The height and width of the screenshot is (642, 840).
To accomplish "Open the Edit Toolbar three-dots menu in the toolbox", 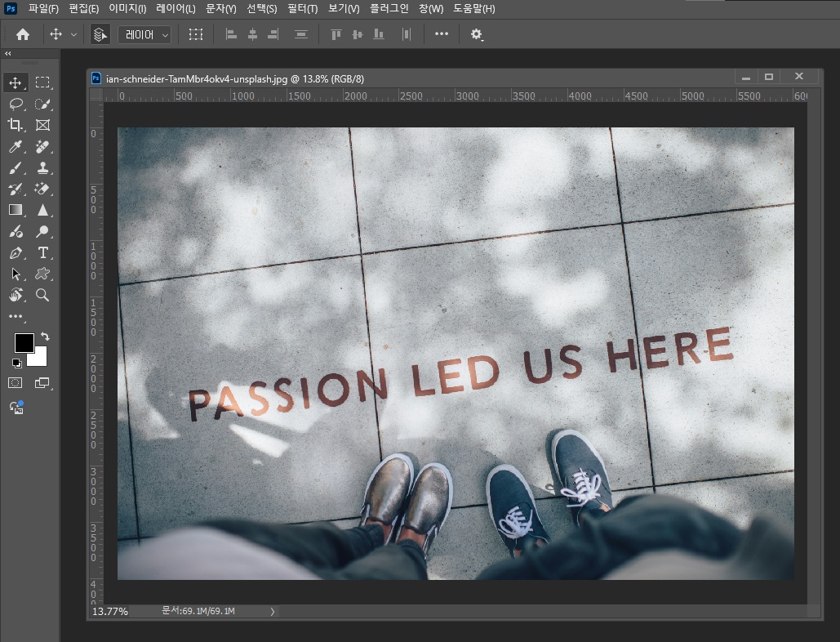I will point(16,316).
